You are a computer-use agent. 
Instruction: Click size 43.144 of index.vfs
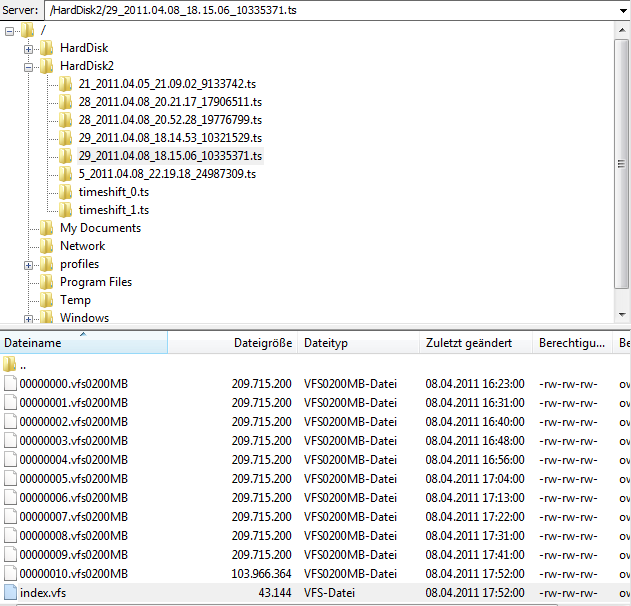(275, 593)
